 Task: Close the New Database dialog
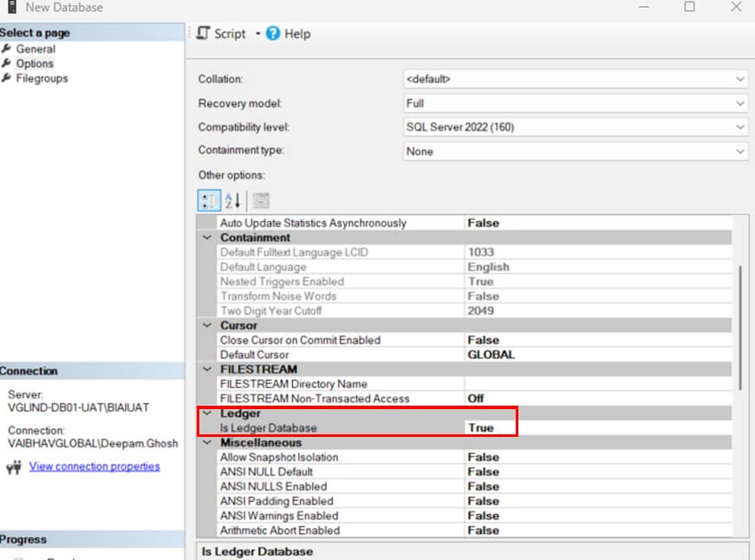(736, 6)
